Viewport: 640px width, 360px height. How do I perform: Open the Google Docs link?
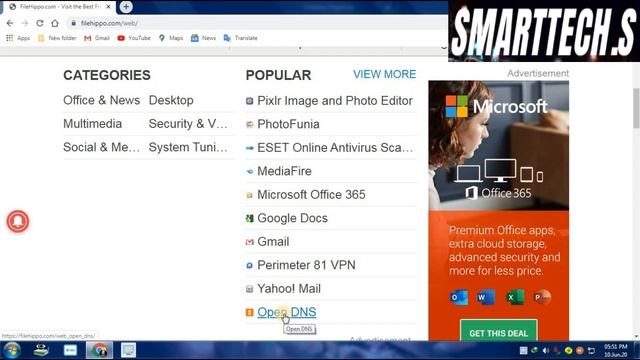292,218
